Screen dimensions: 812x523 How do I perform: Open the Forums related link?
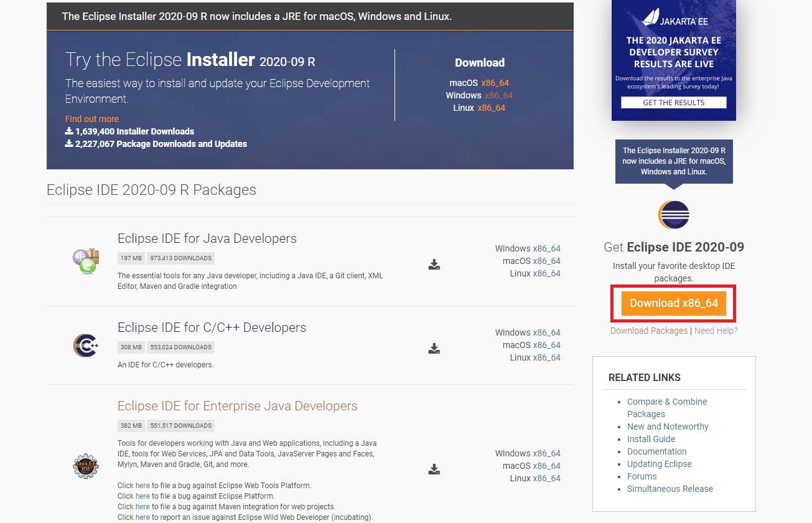click(x=642, y=476)
